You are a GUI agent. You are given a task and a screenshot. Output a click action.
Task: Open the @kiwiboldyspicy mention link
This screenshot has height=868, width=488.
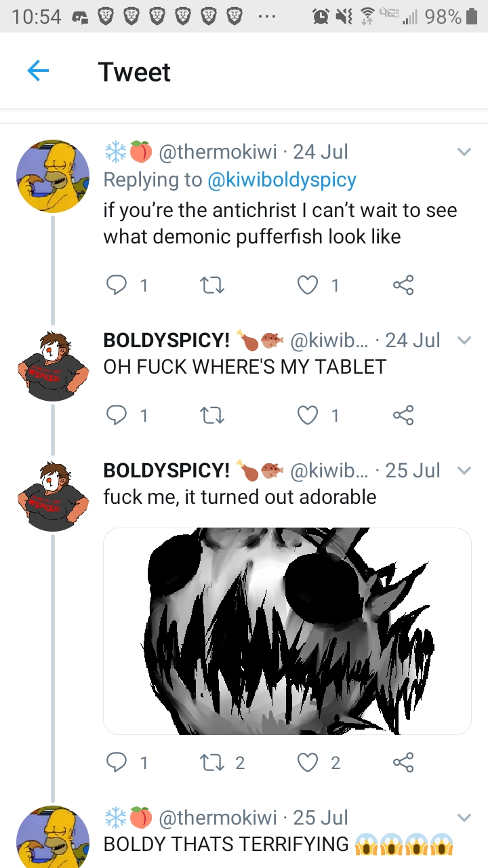tap(282, 180)
